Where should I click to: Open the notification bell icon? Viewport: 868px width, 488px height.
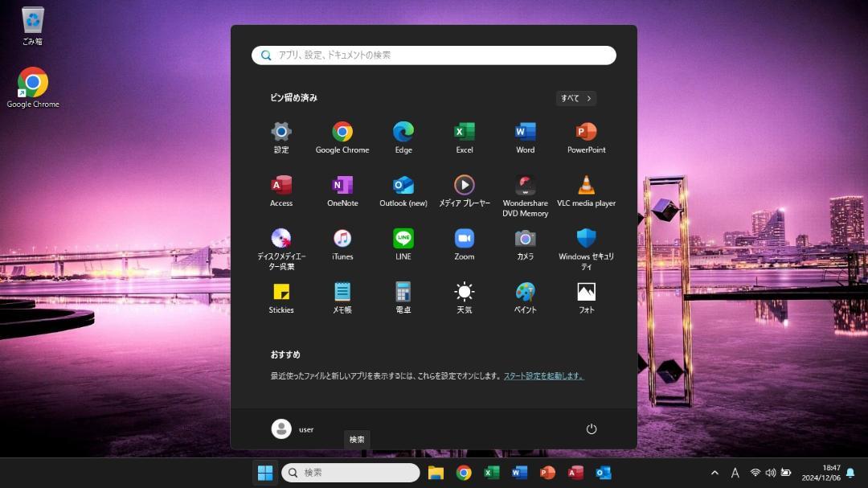click(x=850, y=473)
